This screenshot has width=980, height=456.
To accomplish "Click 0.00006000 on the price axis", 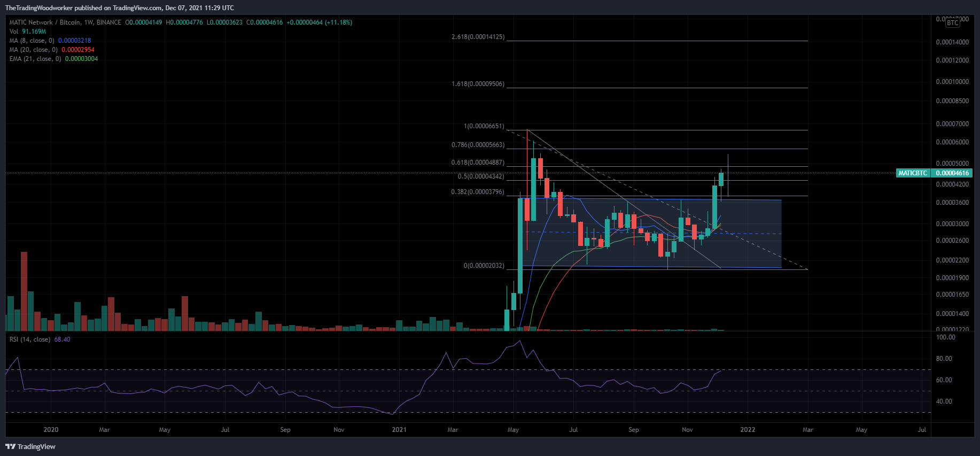I will pos(952,142).
